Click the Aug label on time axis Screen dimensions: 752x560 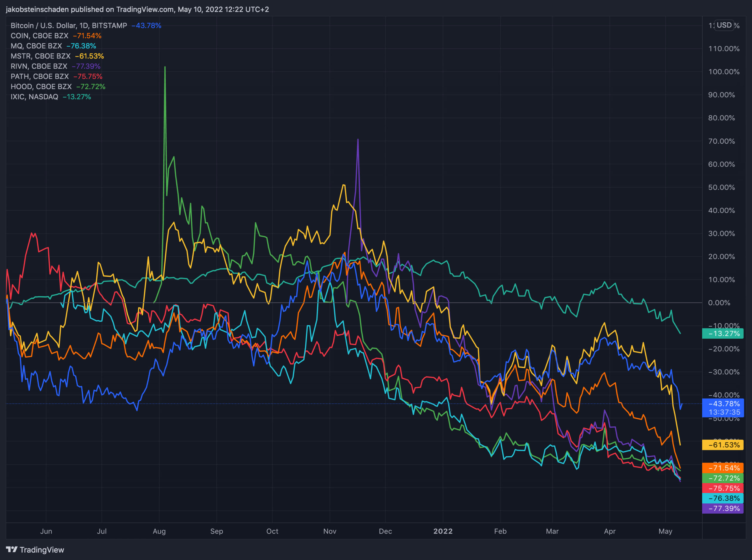[x=159, y=531]
